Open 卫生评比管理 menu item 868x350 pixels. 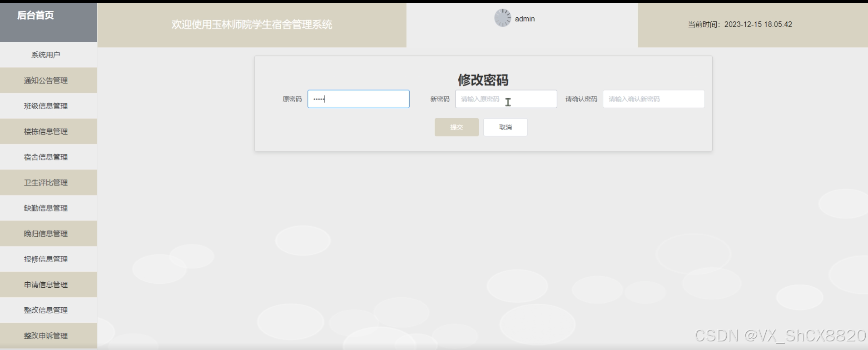click(48, 182)
